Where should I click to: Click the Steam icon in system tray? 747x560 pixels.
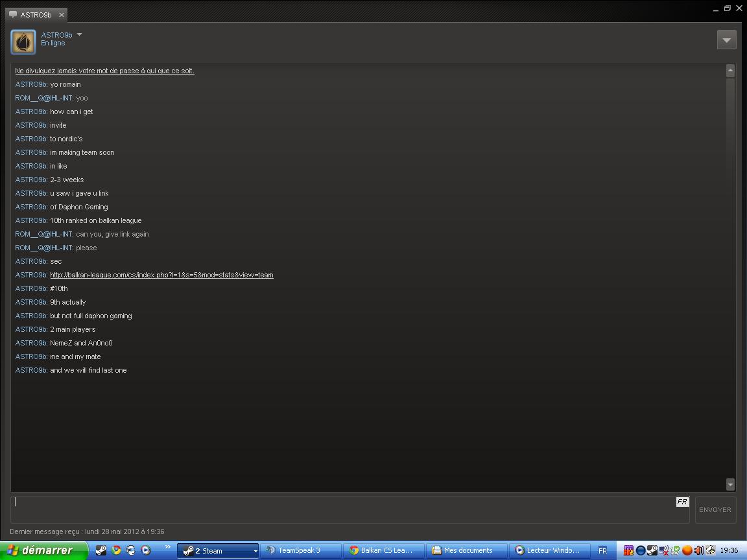[x=652, y=550]
